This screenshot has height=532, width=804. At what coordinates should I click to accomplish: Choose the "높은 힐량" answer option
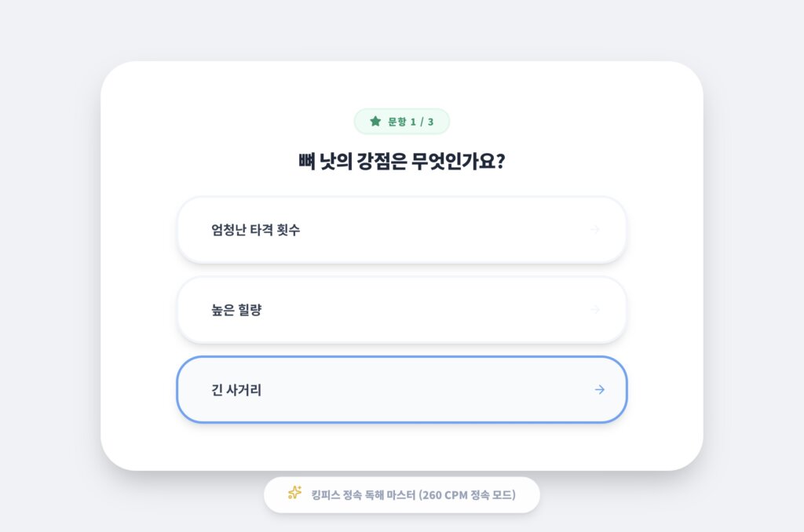coord(401,309)
